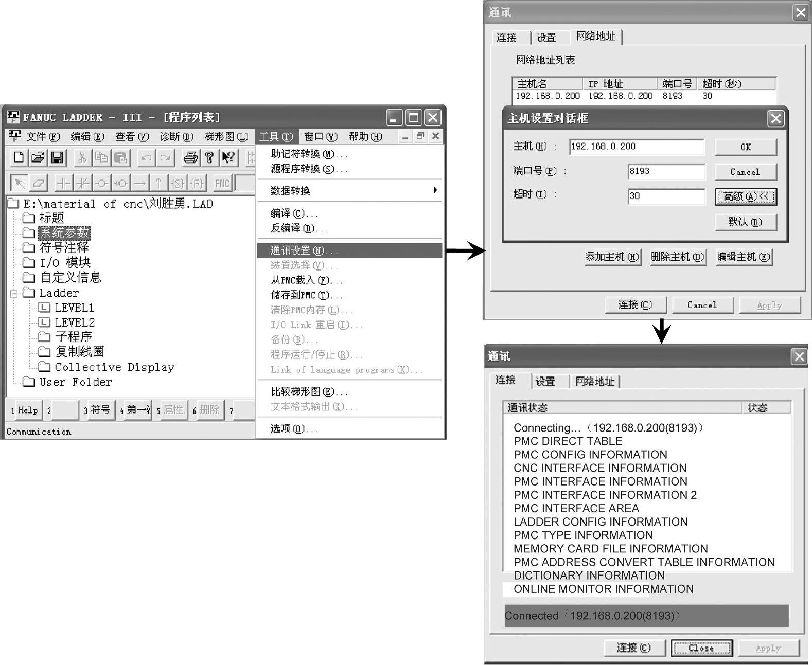Insert a Reset coil (R)
Screen dimensions: 812x665
click(197, 183)
